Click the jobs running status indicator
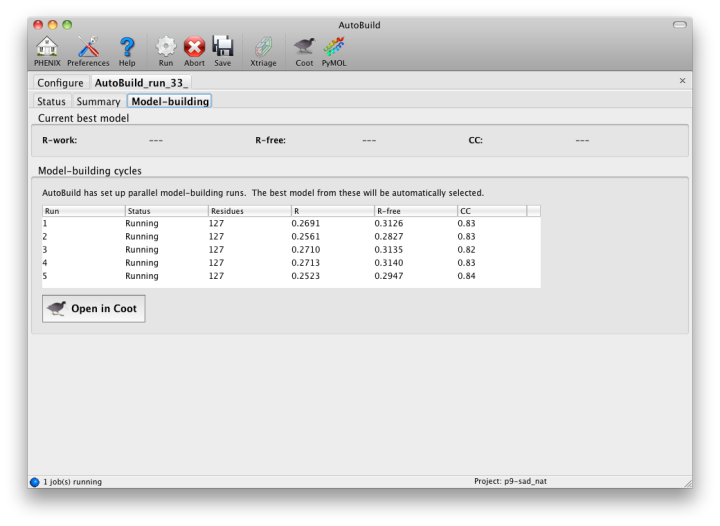 35,481
